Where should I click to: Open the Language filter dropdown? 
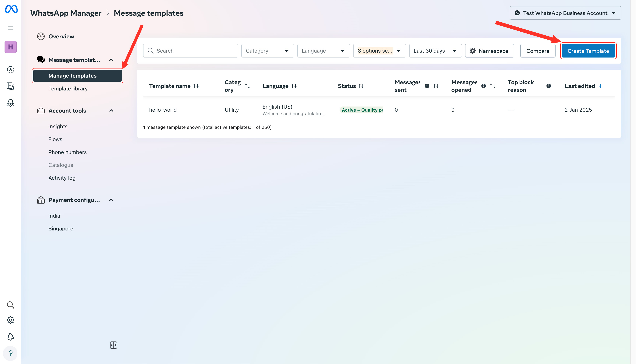pyautogui.click(x=324, y=51)
